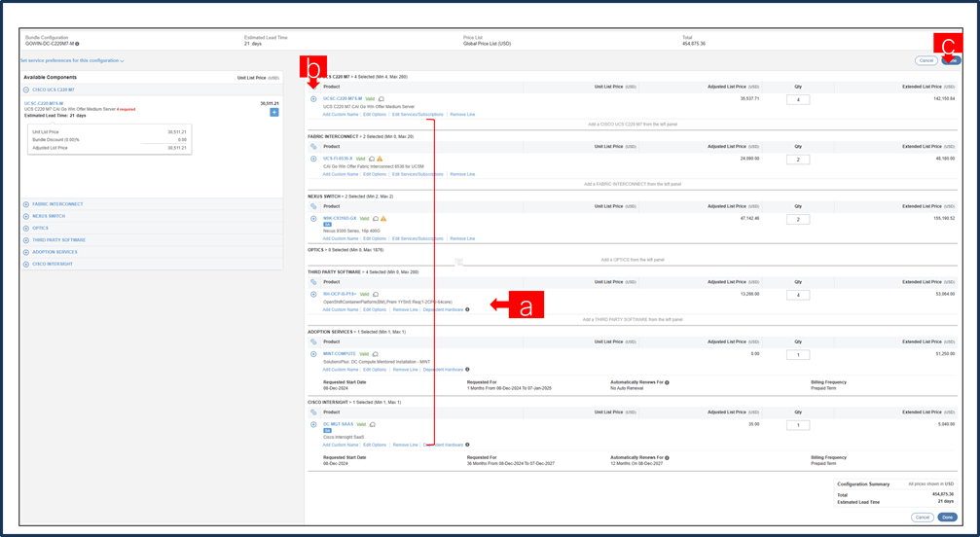Click the info icon next to GOWIN-DC-C220M7-M
Screen dimensions: 980x537
click(78, 44)
